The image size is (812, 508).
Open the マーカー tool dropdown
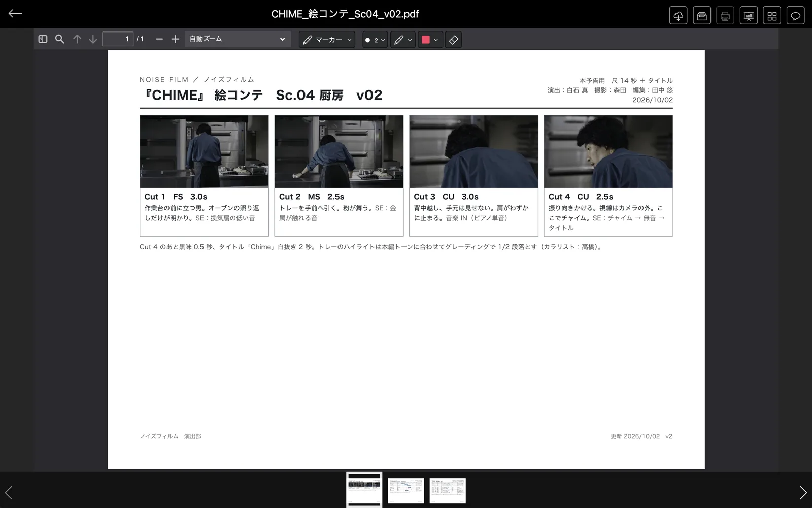[327, 40]
